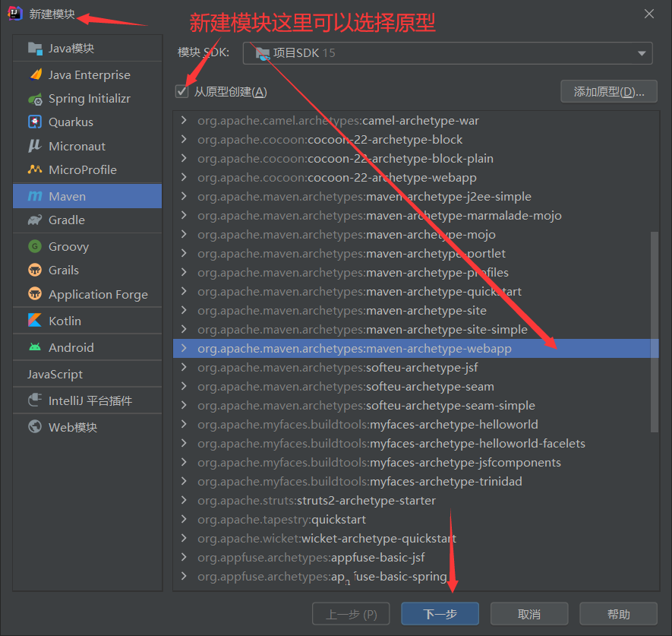Click the IntelliJ 平台插件 plug icon
Image resolution: width=672 pixels, height=636 pixels.
[35, 400]
